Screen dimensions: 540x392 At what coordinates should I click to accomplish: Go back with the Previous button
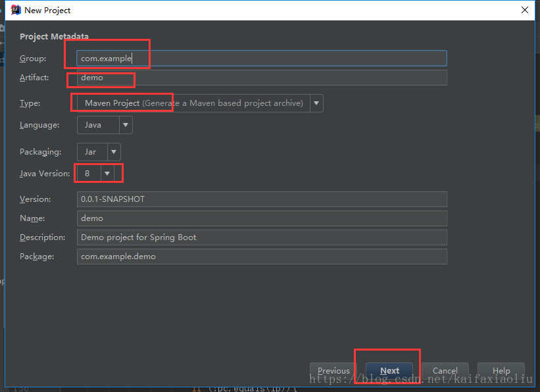333,371
